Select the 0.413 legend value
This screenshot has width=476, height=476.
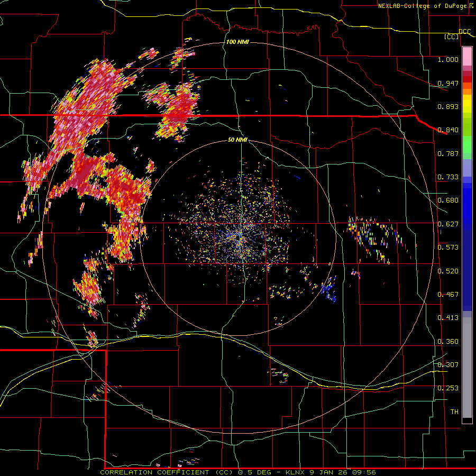(448, 318)
